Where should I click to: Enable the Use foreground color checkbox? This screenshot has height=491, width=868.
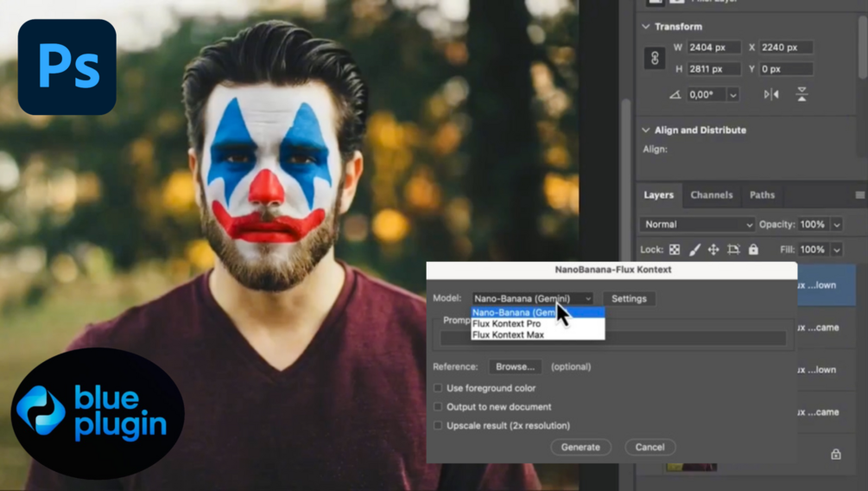pyautogui.click(x=438, y=388)
